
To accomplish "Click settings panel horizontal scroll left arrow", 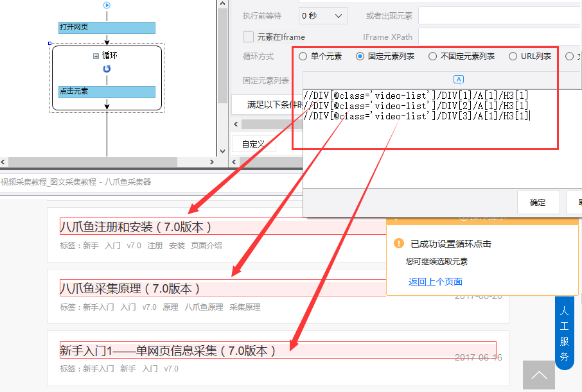I will [234, 162].
